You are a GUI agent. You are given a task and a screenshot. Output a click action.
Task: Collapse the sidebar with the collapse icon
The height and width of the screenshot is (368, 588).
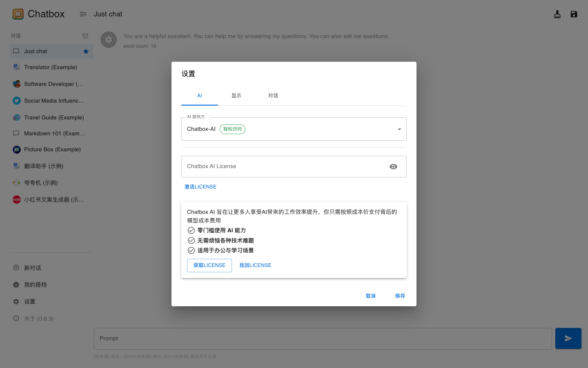(x=83, y=13)
